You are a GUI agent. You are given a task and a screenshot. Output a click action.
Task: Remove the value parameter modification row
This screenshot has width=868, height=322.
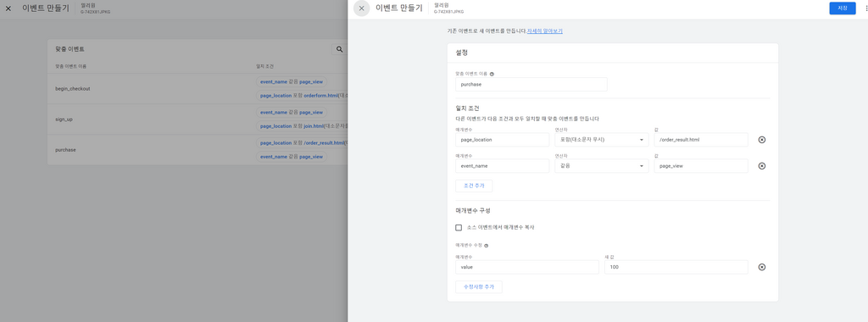762,267
